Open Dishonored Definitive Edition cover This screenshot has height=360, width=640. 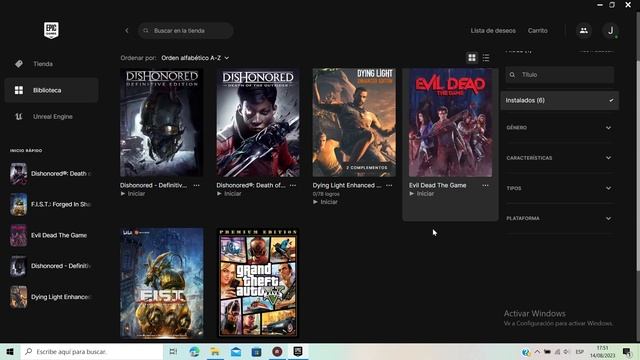tap(162, 122)
